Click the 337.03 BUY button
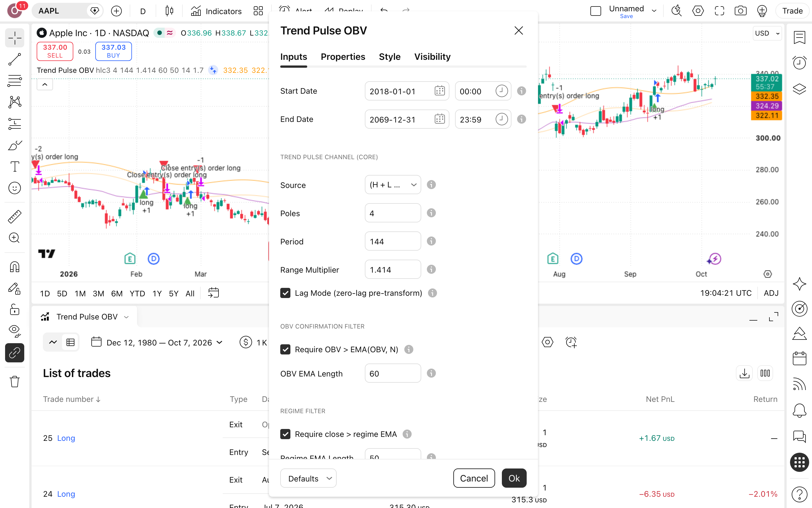This screenshot has width=812, height=508. point(113,51)
